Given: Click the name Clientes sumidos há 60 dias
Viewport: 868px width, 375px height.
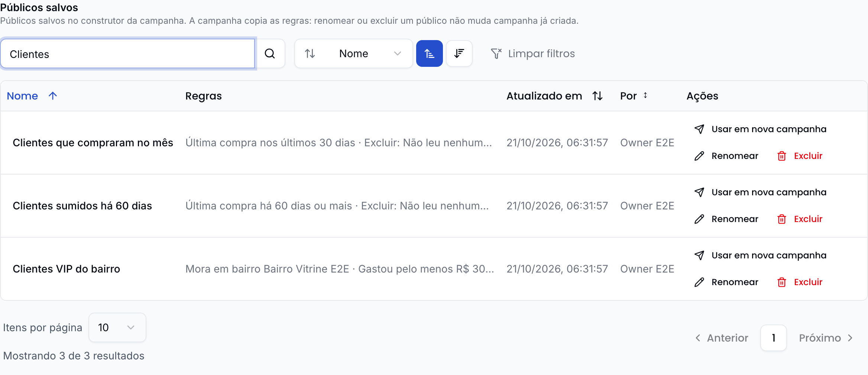Looking at the screenshot, I should click(x=82, y=206).
